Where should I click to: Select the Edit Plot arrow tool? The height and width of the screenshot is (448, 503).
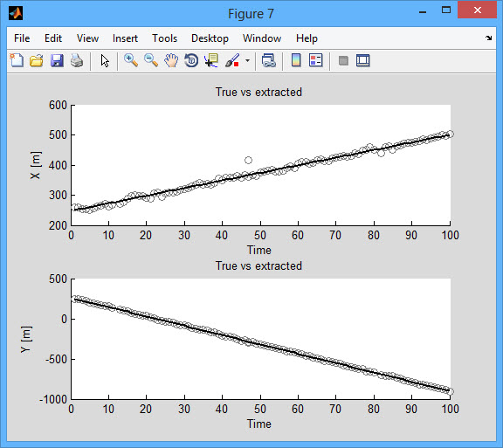click(105, 60)
